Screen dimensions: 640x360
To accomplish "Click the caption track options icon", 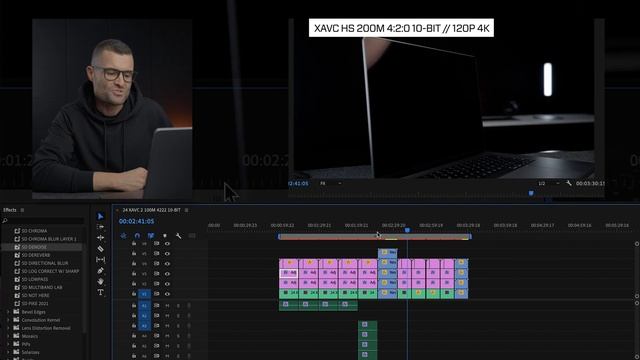I will click(192, 236).
